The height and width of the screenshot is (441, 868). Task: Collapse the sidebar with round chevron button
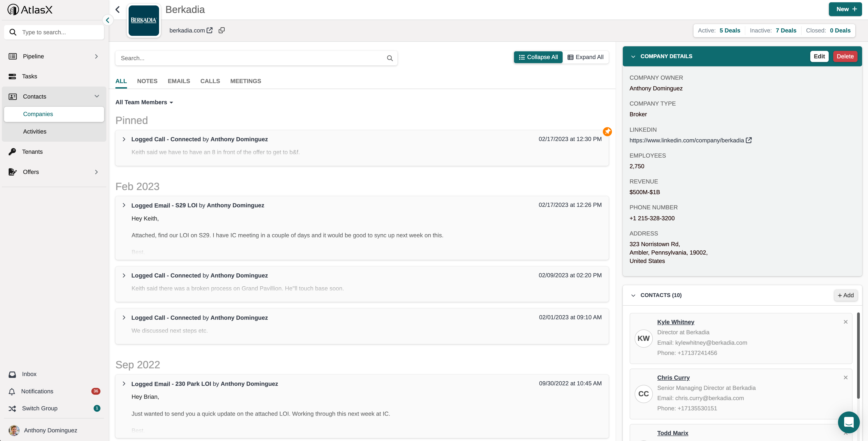(x=107, y=20)
